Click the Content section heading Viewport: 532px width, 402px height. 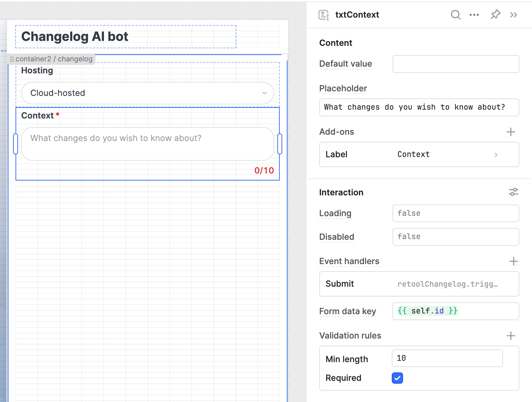[335, 43]
